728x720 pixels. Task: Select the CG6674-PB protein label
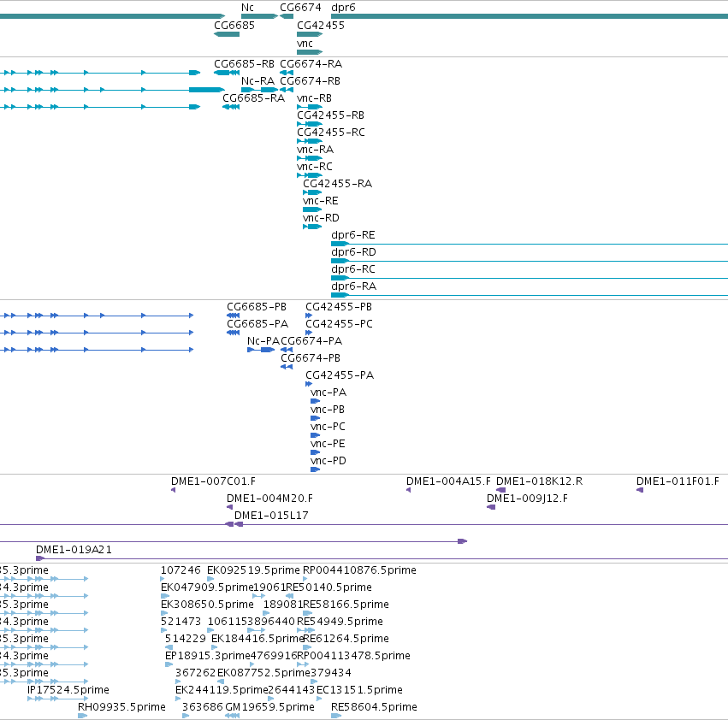click(311, 358)
